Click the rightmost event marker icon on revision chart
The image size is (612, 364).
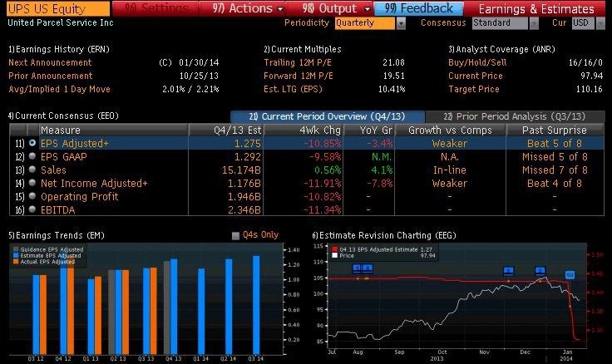[x=570, y=274]
